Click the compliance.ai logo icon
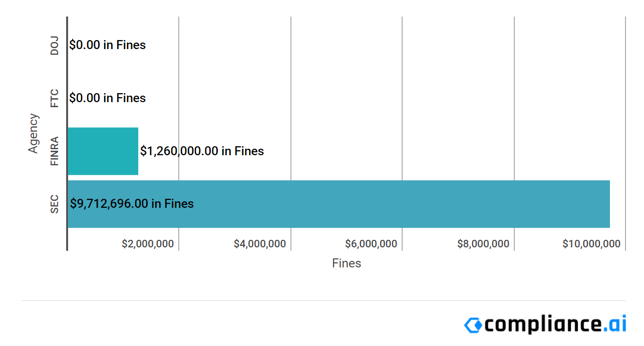The height and width of the screenshot is (346, 644). click(473, 325)
